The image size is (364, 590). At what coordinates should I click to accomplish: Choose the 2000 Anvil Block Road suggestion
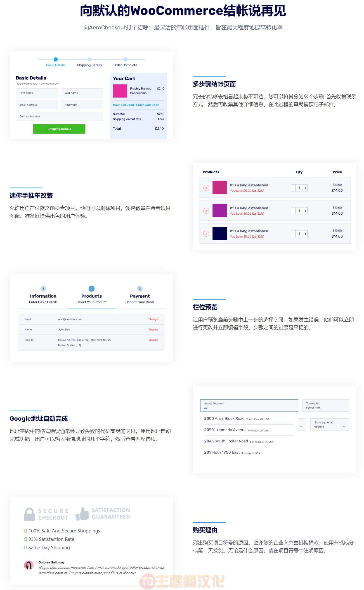tap(249, 419)
